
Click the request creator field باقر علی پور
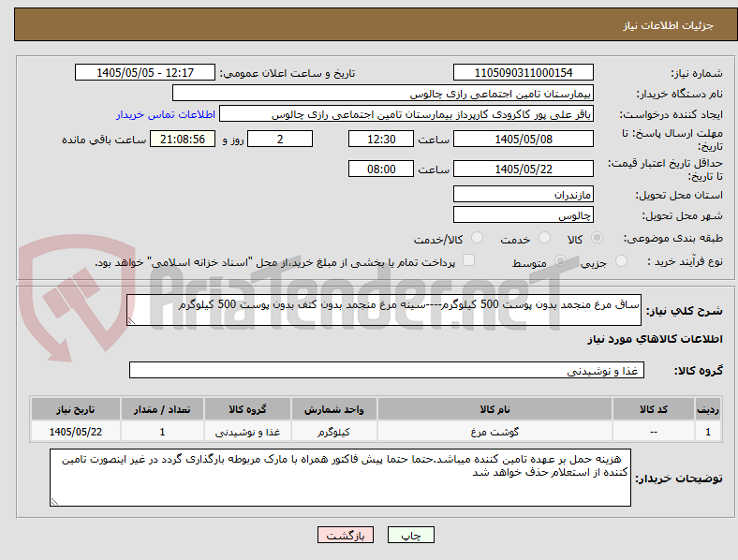pos(406,114)
